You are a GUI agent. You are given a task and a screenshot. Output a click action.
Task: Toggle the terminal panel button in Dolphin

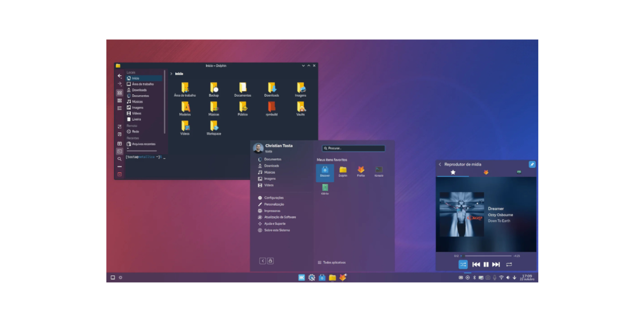(119, 151)
